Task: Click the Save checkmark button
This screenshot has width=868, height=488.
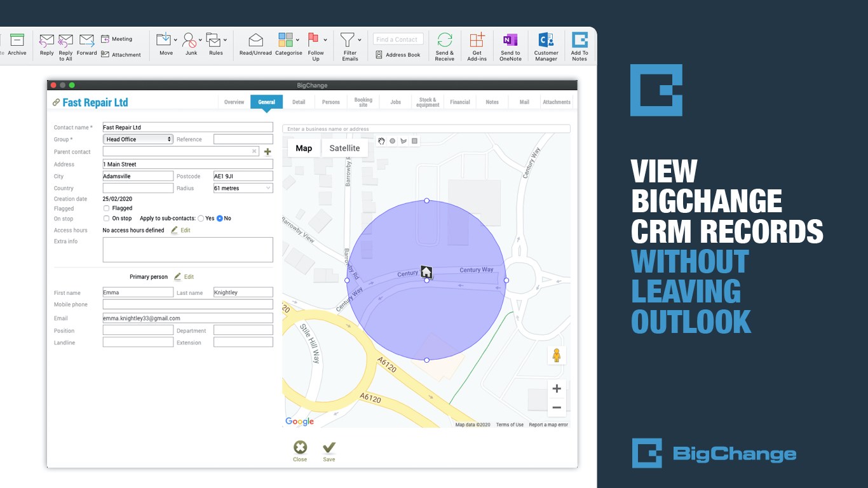Action: [329, 452]
